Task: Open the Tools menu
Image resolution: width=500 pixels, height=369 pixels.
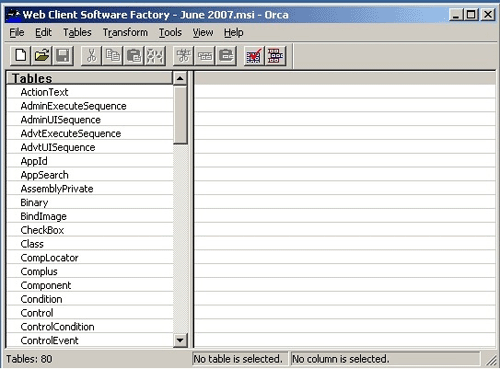Action: tap(170, 32)
